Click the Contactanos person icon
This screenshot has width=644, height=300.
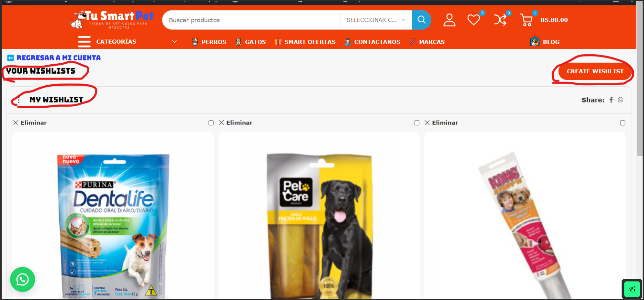pos(348,42)
